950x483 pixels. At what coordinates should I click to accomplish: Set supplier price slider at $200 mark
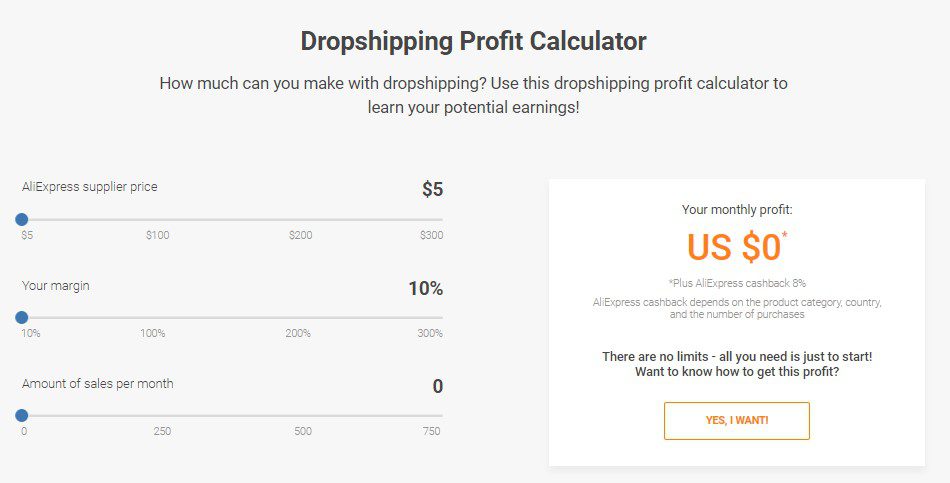click(x=301, y=219)
